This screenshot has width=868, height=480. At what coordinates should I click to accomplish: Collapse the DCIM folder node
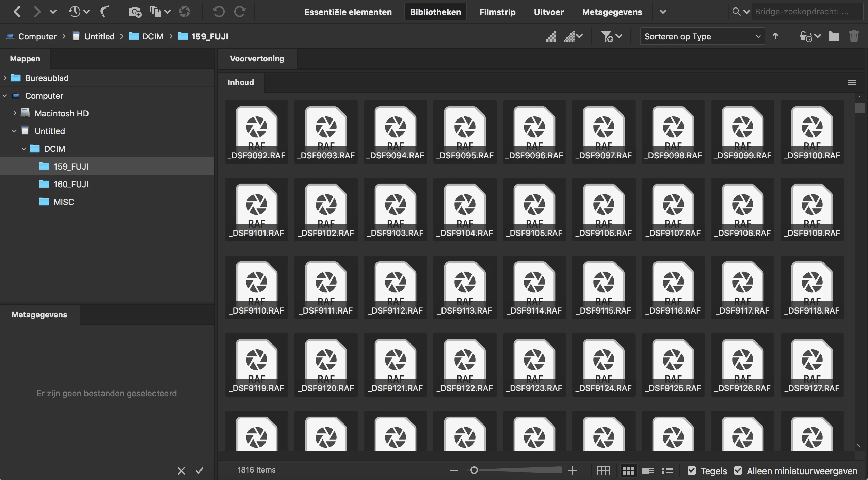click(x=24, y=149)
